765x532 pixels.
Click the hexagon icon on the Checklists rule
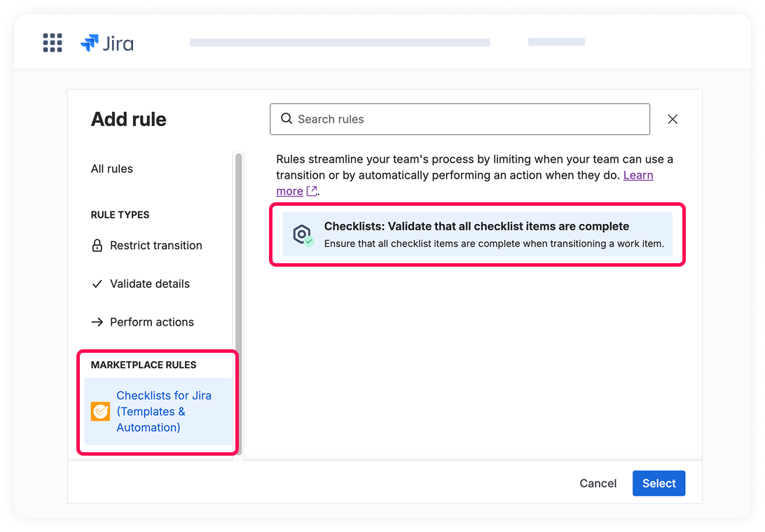click(x=302, y=234)
